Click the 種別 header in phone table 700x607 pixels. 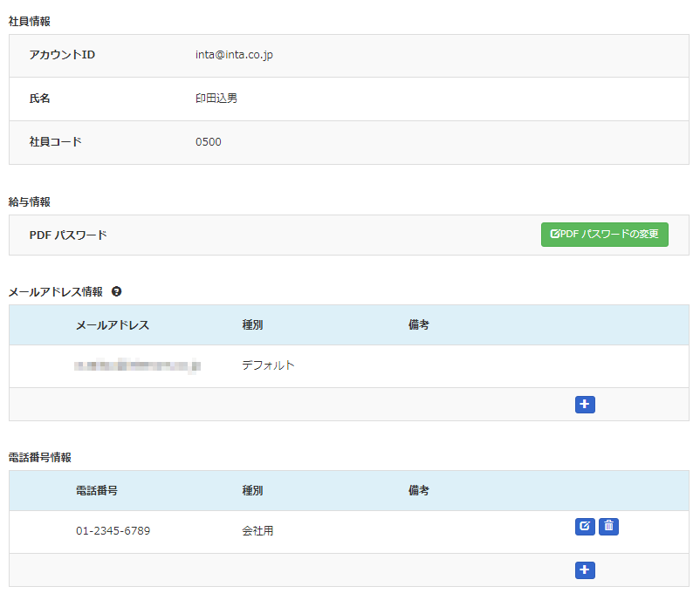[x=252, y=491]
